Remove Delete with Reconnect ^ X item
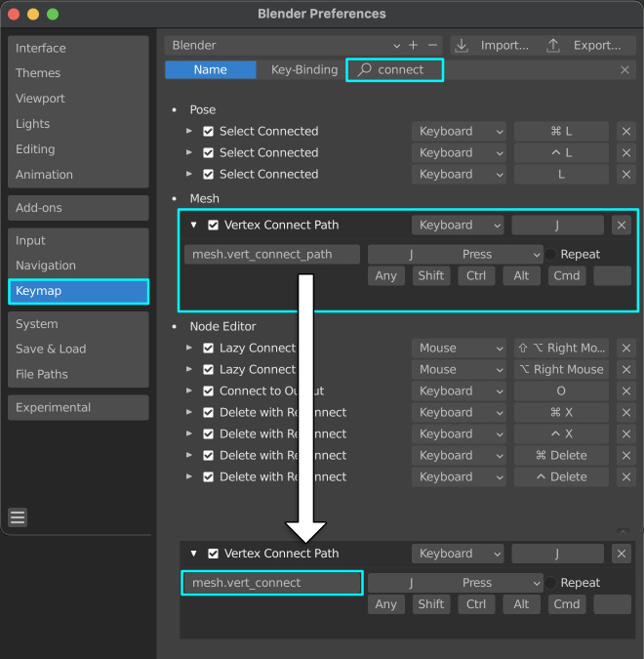This screenshot has height=659, width=644. pos(625,434)
